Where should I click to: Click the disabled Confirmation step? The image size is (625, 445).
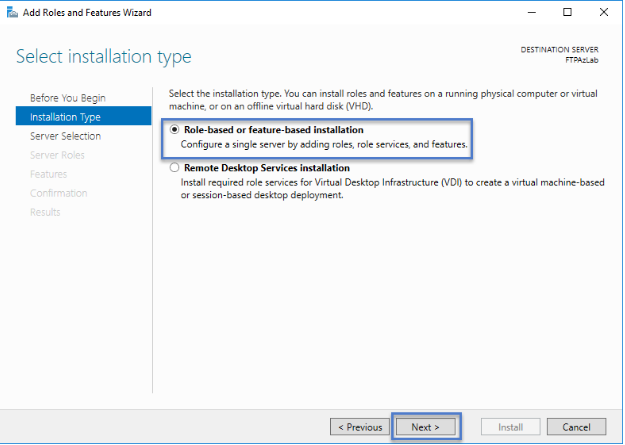[x=59, y=193]
